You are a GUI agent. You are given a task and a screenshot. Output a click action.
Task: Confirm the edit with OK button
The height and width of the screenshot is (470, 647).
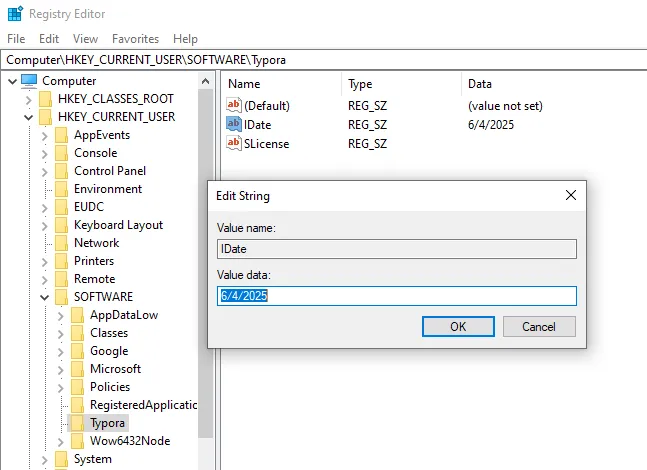pos(458,326)
